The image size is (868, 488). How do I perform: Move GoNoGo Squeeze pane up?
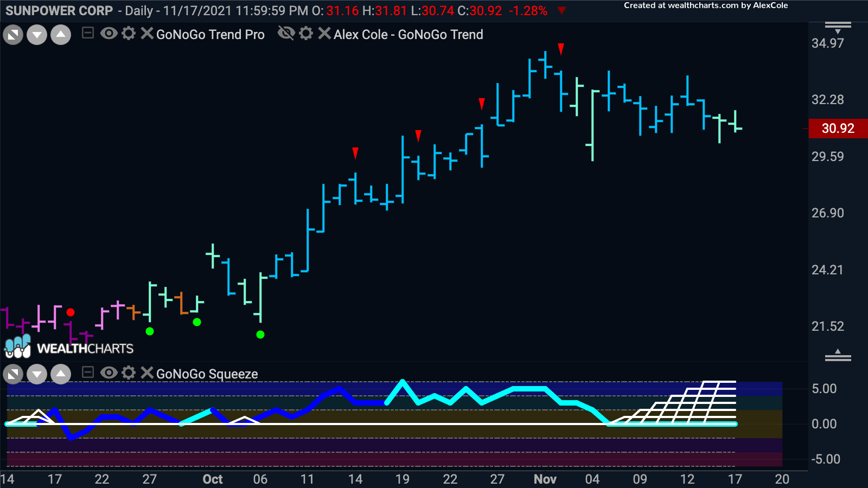pos(61,374)
